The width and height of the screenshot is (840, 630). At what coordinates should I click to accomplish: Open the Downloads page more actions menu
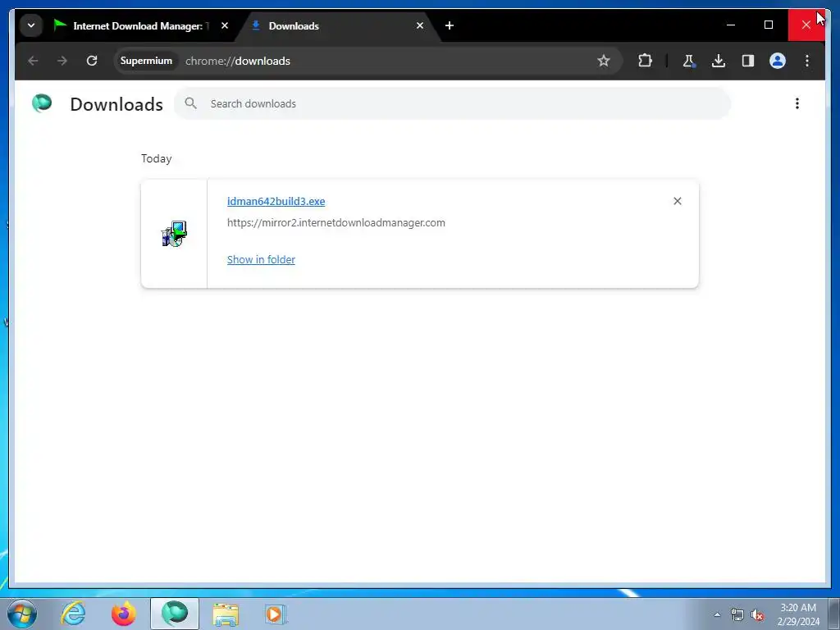797,103
